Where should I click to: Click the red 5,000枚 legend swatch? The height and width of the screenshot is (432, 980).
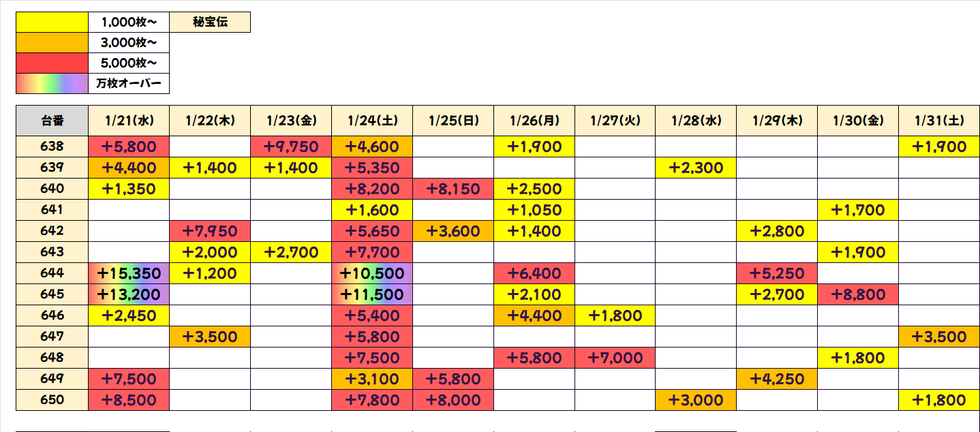click(52, 63)
